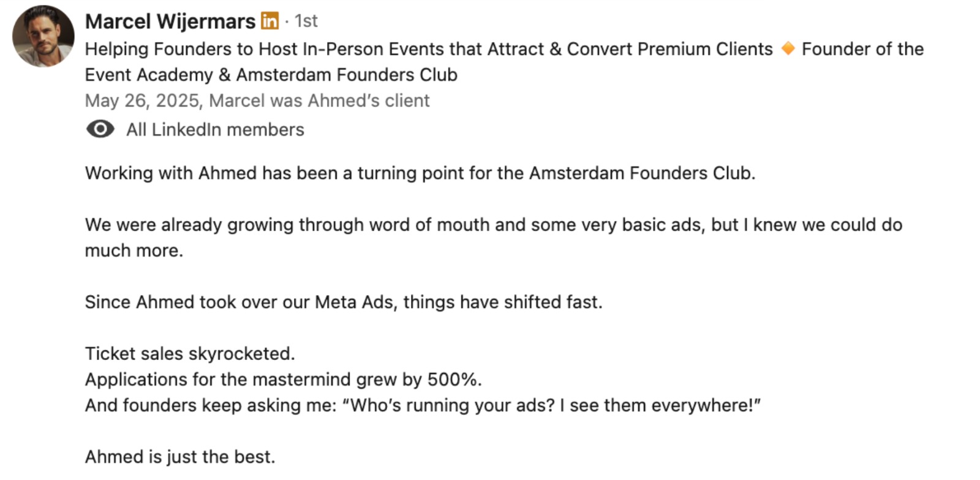Click the gold LinkedIn Premium badge icon
This screenshot has width=980, height=480.
pyautogui.click(x=269, y=21)
